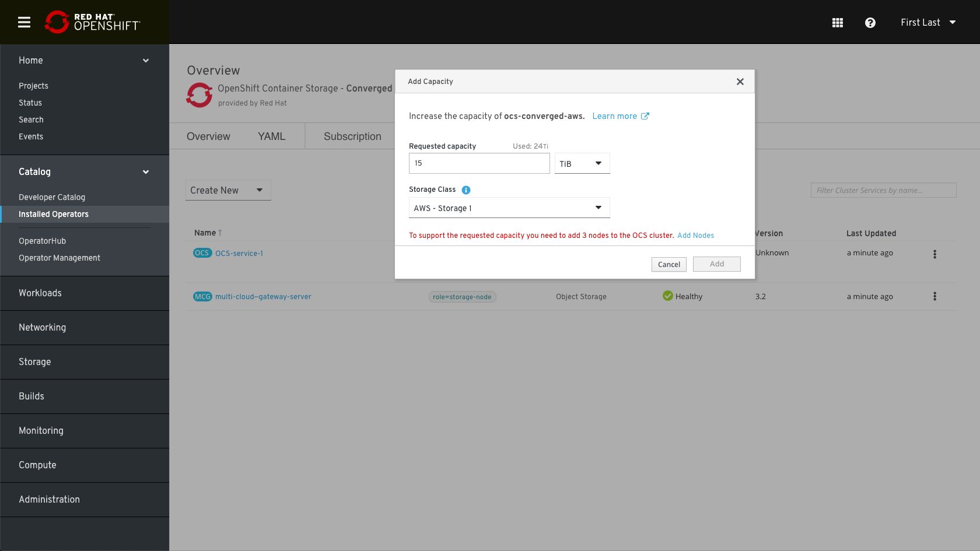Open the Learn more external link
The height and width of the screenshot is (551, 980).
(621, 116)
